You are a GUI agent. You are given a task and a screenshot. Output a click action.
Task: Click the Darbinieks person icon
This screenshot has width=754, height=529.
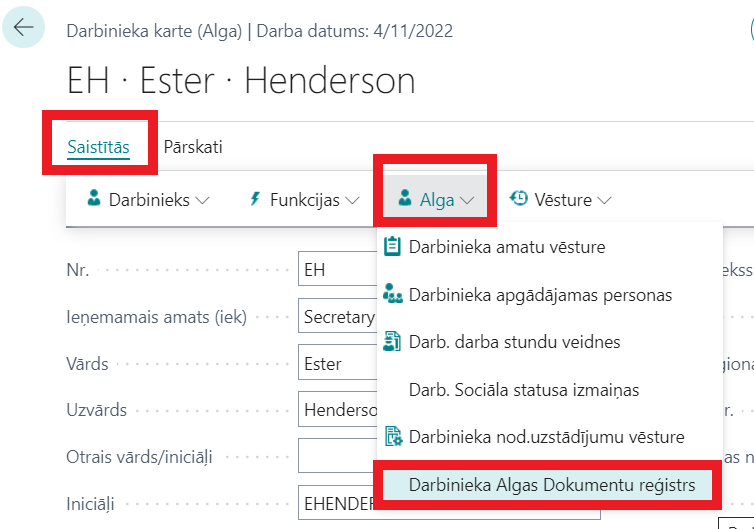coord(94,199)
